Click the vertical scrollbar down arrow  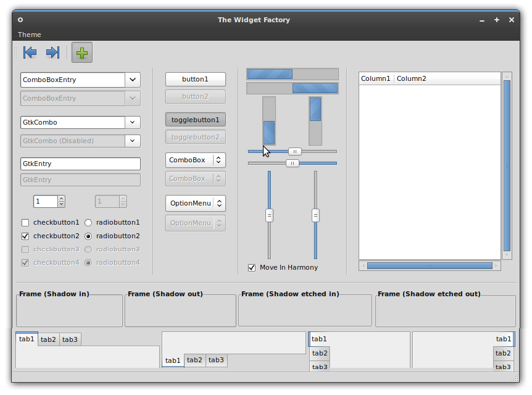coord(507,255)
